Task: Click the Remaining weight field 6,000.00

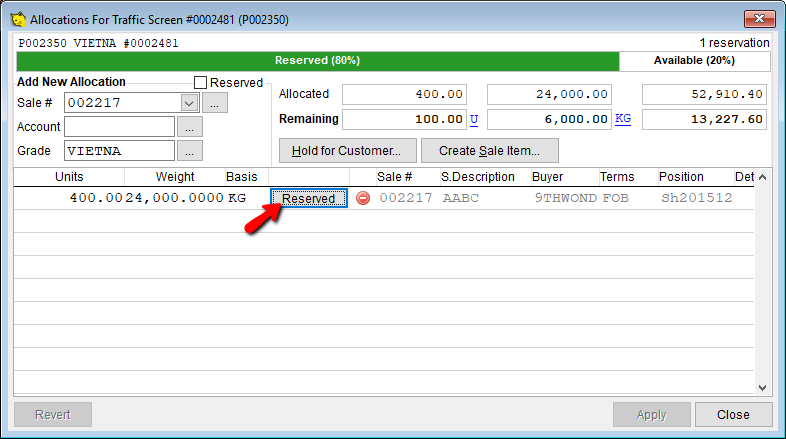Action: [549, 119]
